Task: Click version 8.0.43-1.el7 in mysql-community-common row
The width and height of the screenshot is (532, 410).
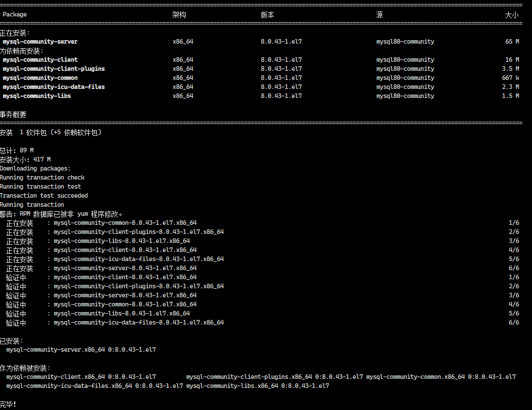Action: (281, 78)
